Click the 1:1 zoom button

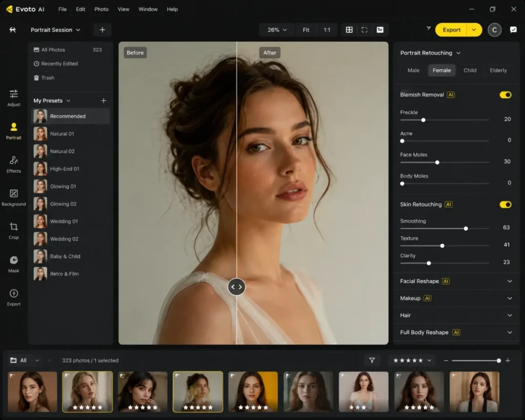tap(327, 30)
